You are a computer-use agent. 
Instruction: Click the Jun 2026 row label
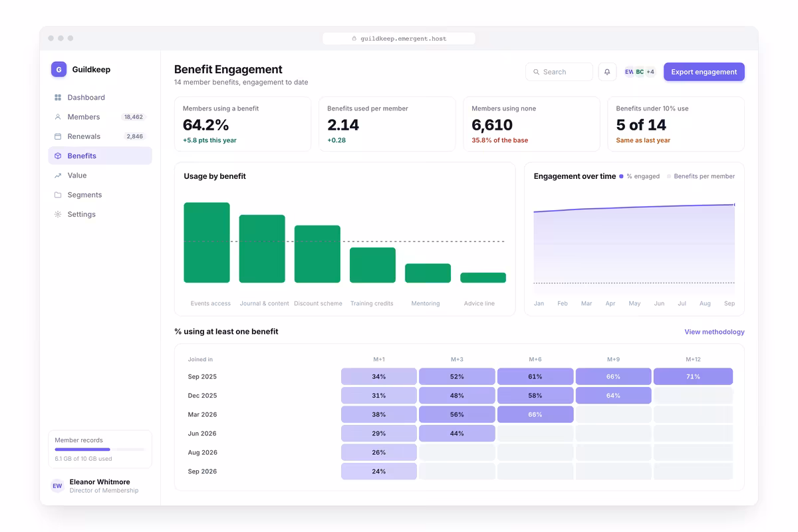pos(202,434)
